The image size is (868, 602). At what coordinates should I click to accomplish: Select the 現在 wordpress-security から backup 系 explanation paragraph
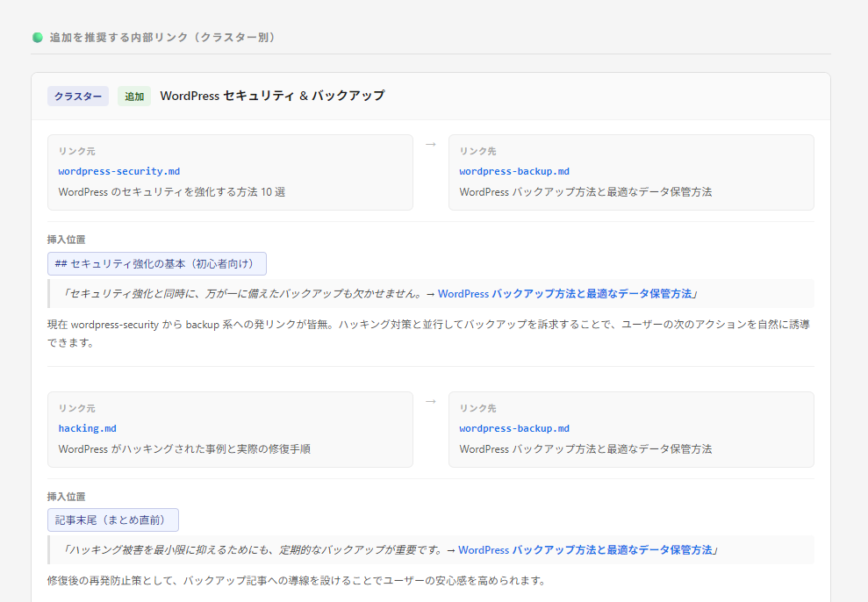point(428,333)
